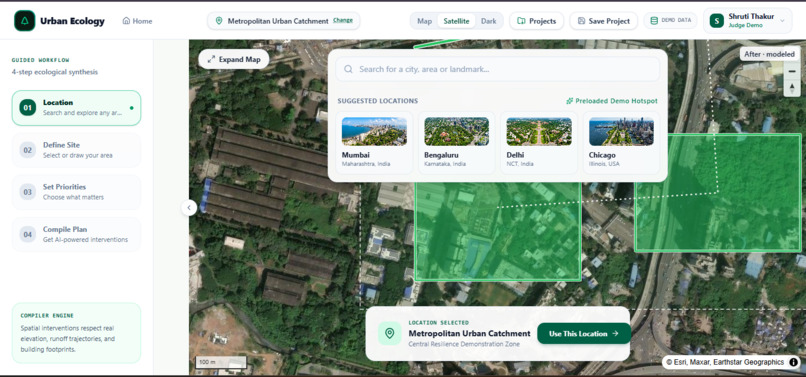Screen dimensions: 806x377
Task: Expand the Shruti Thakur account dropdown chevron
Action: coord(782,21)
